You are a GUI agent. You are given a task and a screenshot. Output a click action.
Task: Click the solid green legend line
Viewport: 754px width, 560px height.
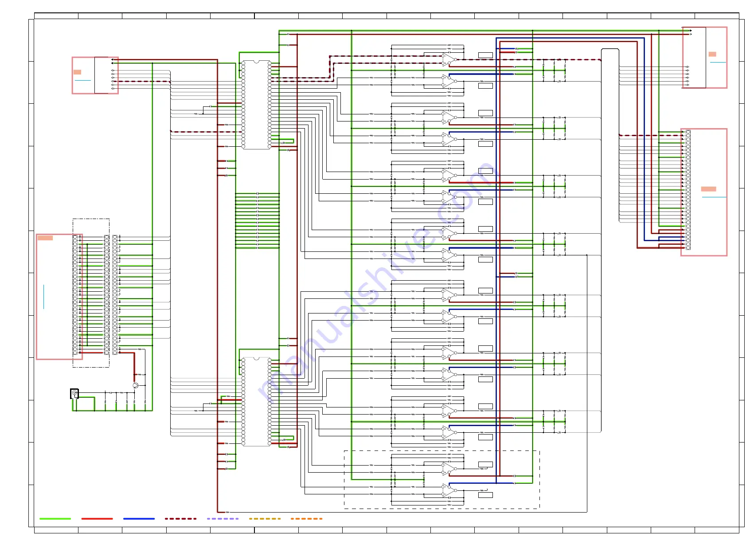click(55, 518)
